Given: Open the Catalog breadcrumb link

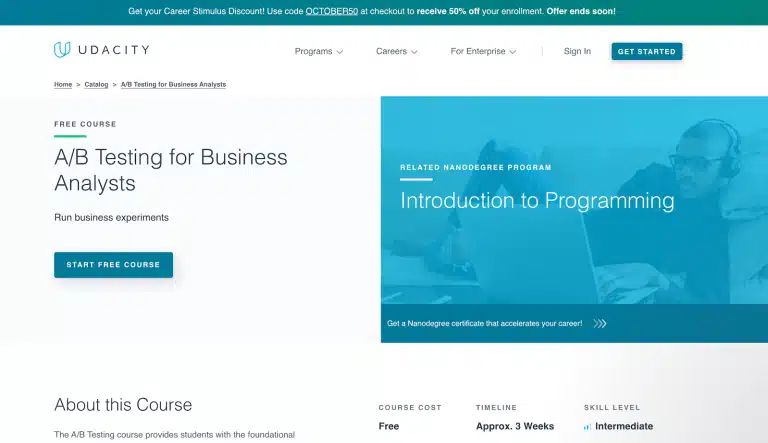Looking at the screenshot, I should tap(96, 84).
